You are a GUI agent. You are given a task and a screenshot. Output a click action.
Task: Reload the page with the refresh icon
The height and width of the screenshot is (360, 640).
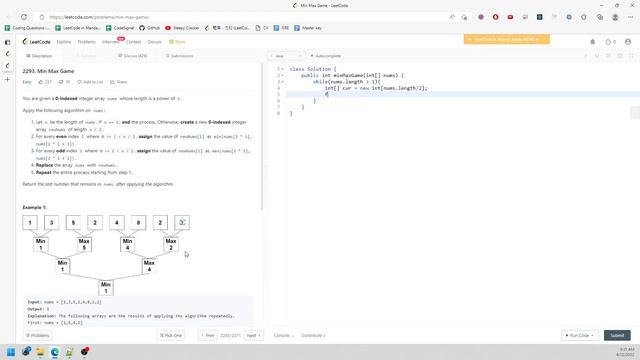pyautogui.click(x=24, y=17)
